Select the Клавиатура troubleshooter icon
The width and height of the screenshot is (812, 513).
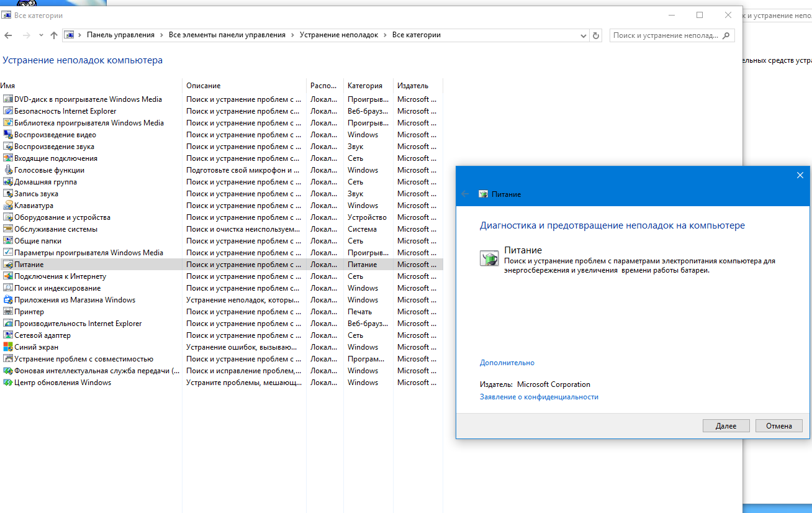[x=8, y=206]
